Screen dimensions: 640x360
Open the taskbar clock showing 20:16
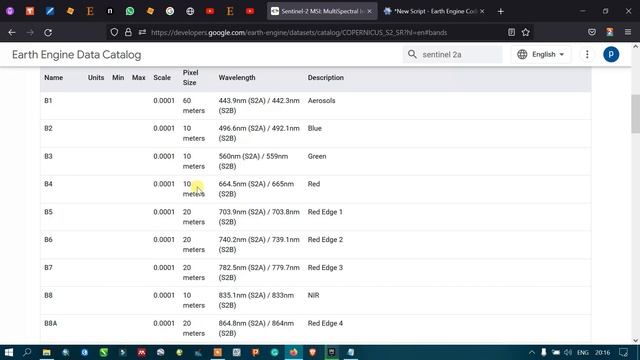(x=602, y=352)
